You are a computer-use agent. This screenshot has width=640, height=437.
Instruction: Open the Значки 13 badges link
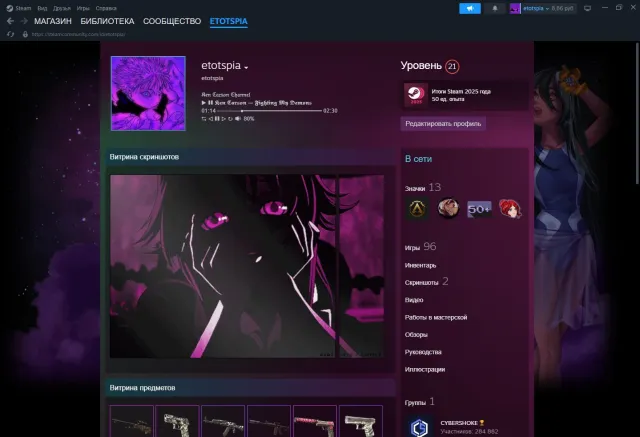(423, 187)
